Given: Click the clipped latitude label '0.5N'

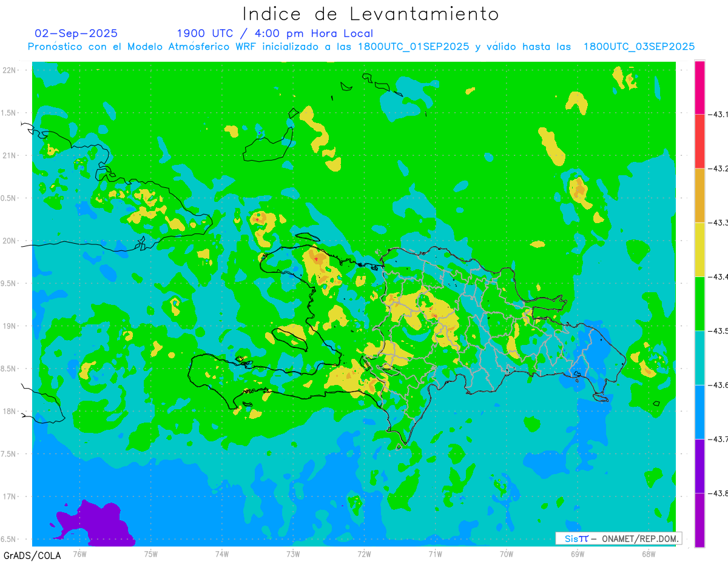Looking at the screenshot, I should point(8,198).
